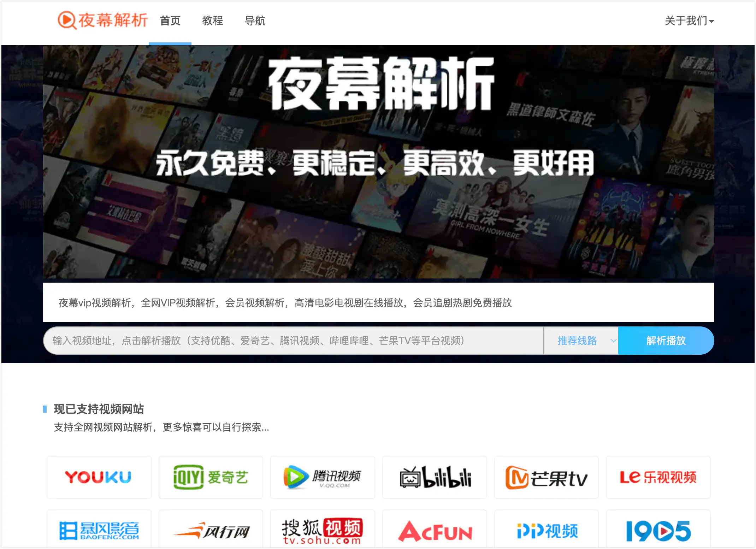Image resolution: width=756 pixels, height=549 pixels.
Task: Select the 乐视视频 LeTV logo
Action: coord(658,477)
